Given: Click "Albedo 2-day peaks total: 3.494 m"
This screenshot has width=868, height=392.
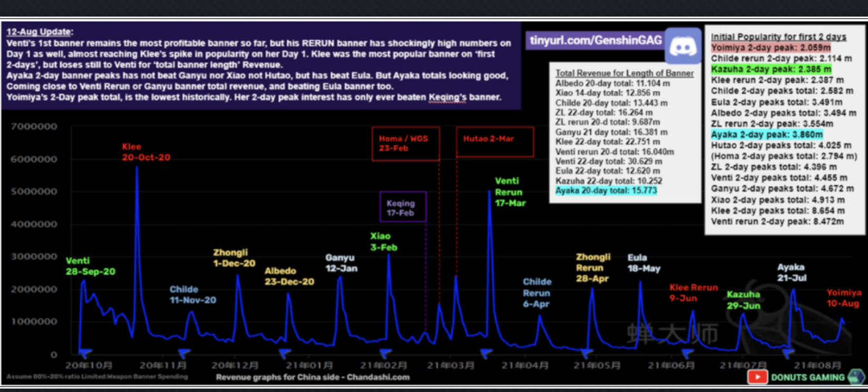Looking at the screenshot, I should (x=784, y=113).
